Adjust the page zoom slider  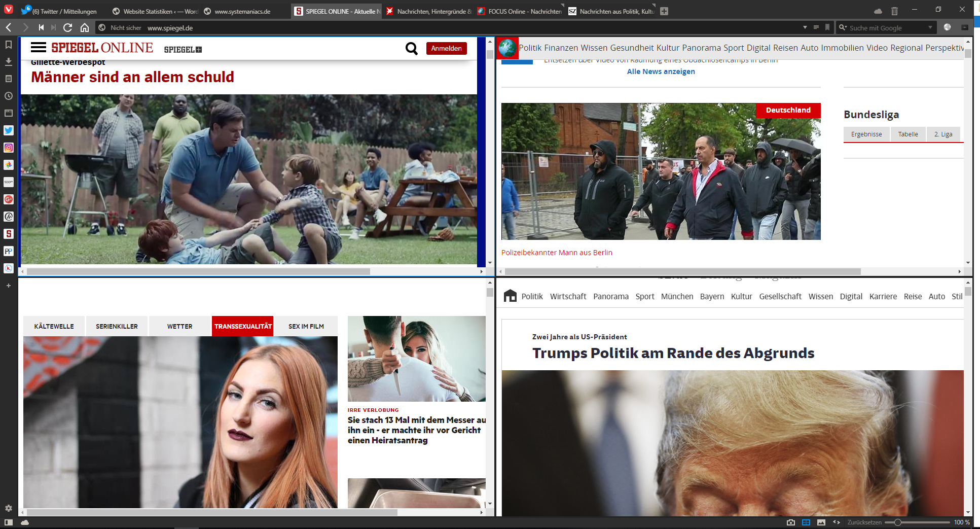(897, 522)
